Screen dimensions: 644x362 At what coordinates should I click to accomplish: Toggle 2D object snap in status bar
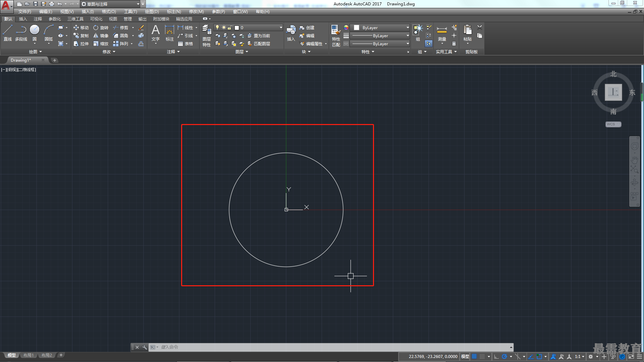(x=539, y=357)
